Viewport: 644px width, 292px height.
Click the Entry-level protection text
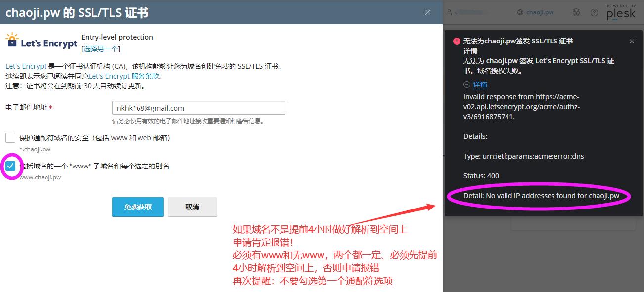pyautogui.click(x=117, y=37)
